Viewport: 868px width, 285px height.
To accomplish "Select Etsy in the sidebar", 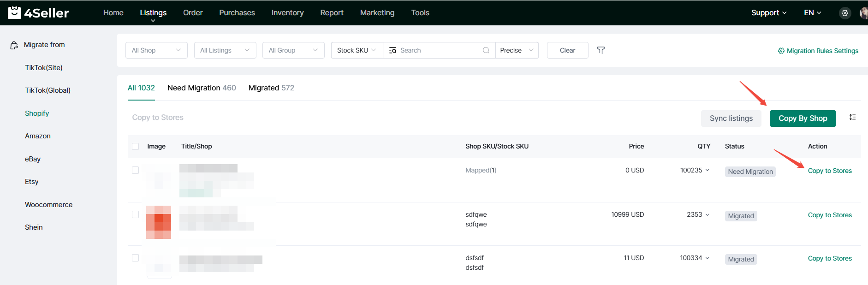I will (32, 182).
